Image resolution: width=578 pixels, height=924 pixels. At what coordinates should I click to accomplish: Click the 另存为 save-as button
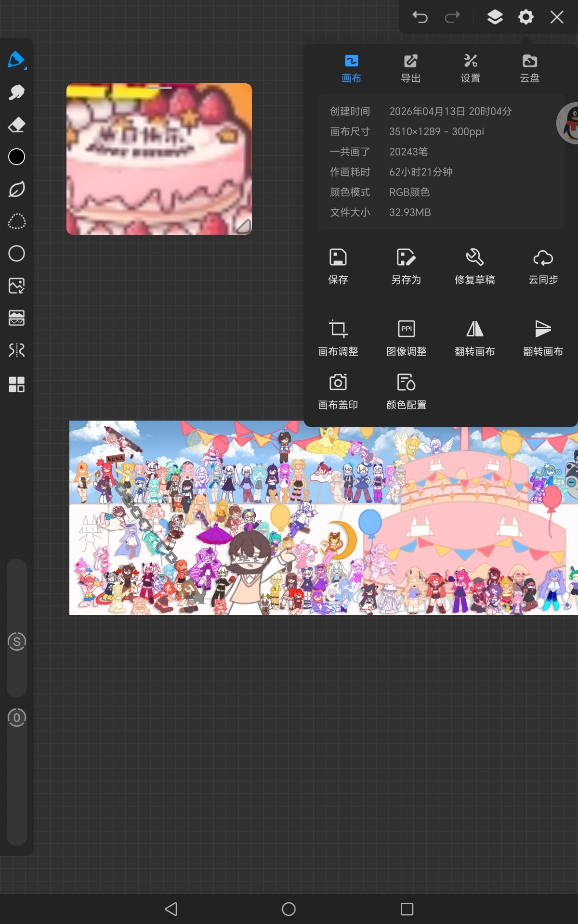click(406, 267)
